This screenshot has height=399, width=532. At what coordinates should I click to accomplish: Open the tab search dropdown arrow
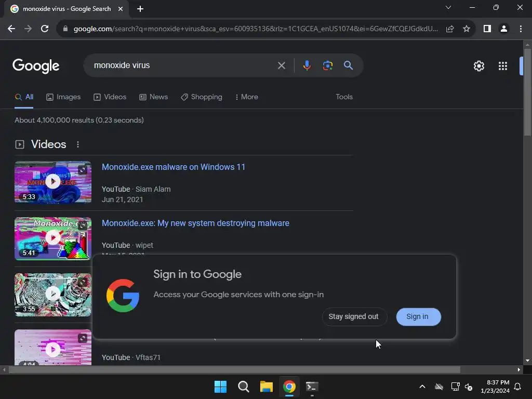[x=448, y=7]
